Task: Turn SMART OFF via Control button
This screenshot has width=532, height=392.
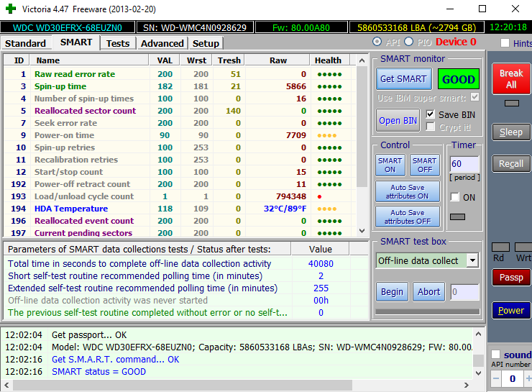Action: 424,165
